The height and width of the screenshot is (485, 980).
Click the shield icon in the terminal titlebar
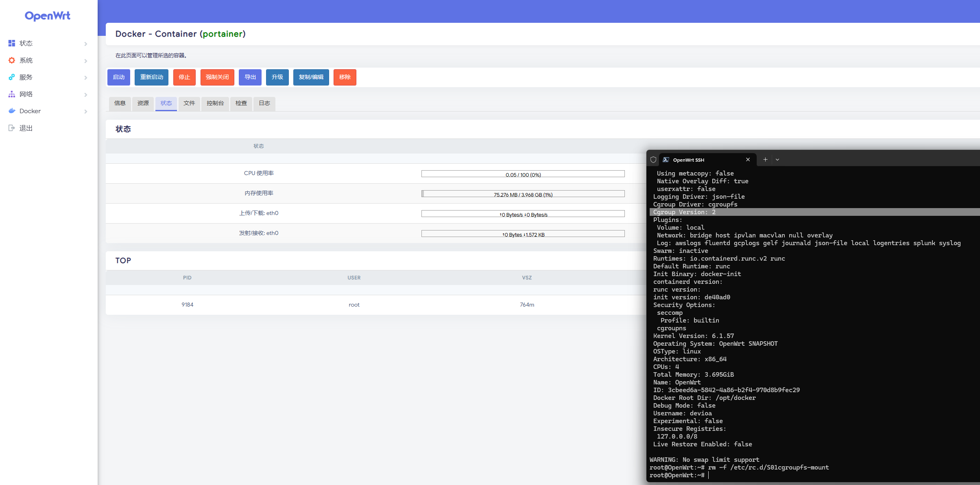point(653,160)
